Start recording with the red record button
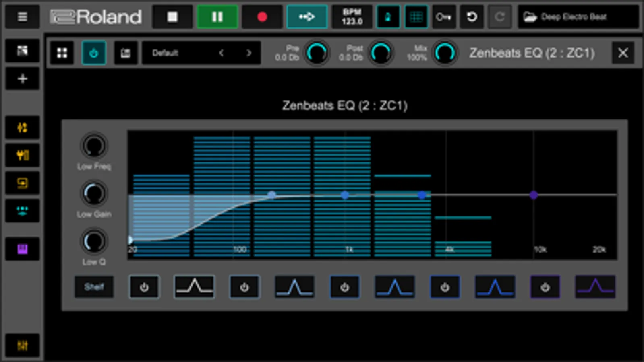The height and width of the screenshot is (362, 644). point(262,17)
